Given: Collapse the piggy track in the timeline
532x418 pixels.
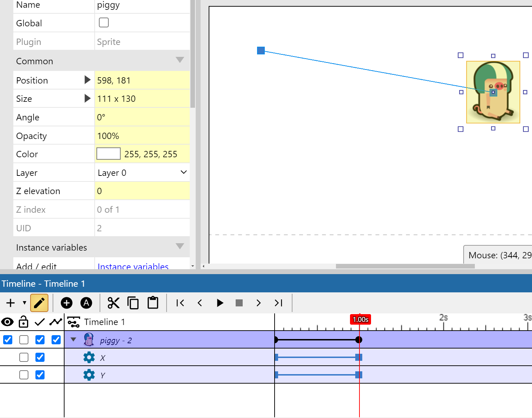Looking at the screenshot, I should [x=73, y=339].
